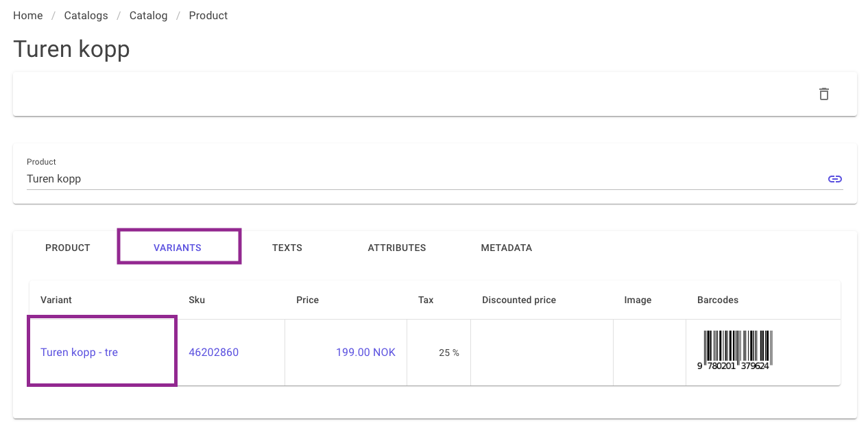Open the Texts tab
868x428 pixels.
tap(287, 248)
